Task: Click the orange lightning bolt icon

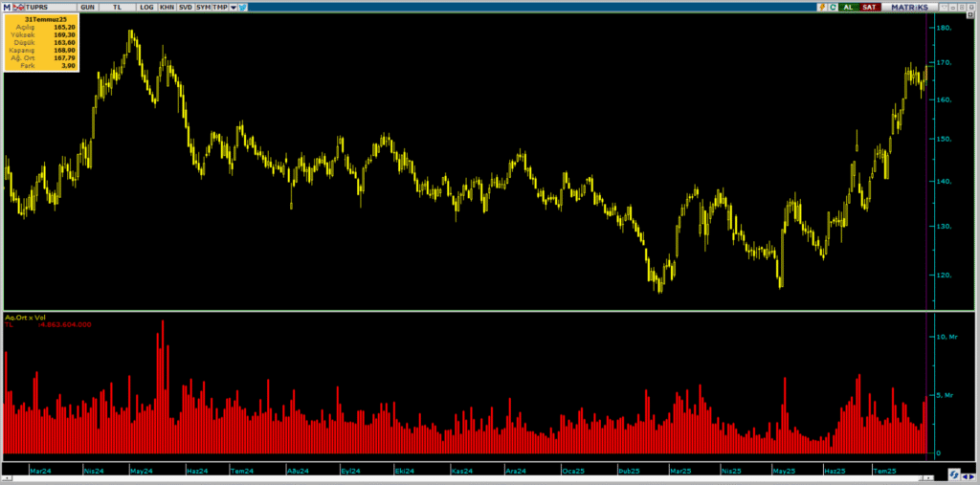Action: (x=821, y=7)
